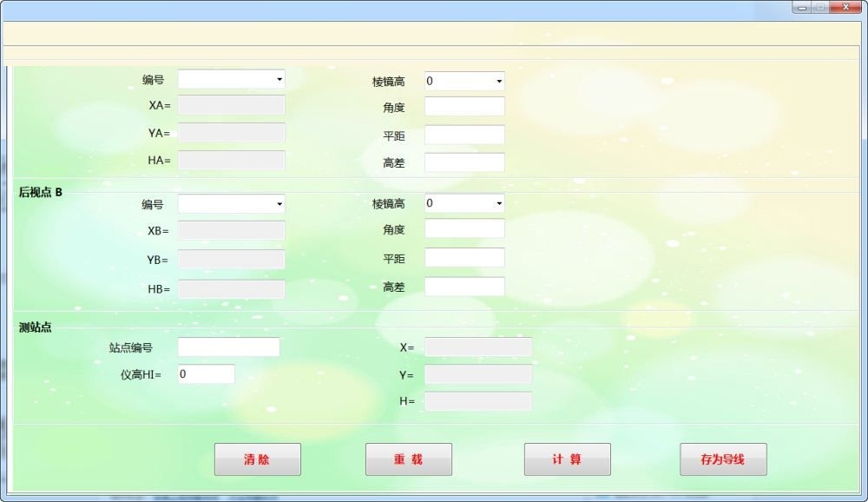This screenshot has width=868, height=502.
Task: Open the 后视点 B 编号 dropdown
Action: pyautogui.click(x=232, y=204)
